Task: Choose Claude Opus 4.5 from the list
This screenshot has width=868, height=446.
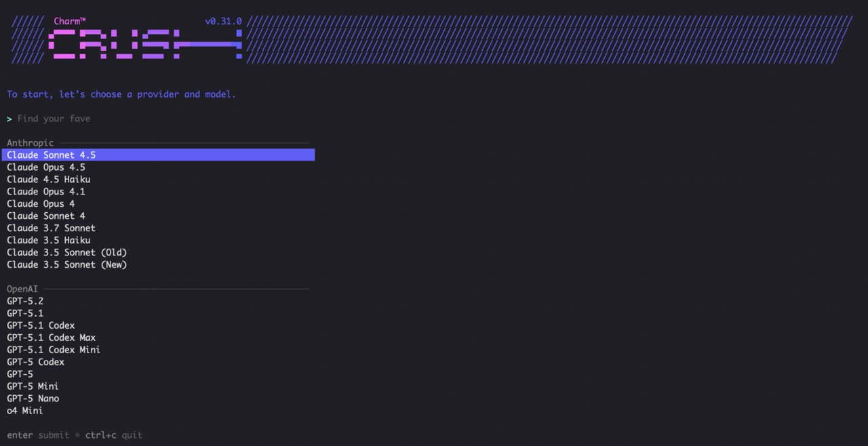Action: 46,167
